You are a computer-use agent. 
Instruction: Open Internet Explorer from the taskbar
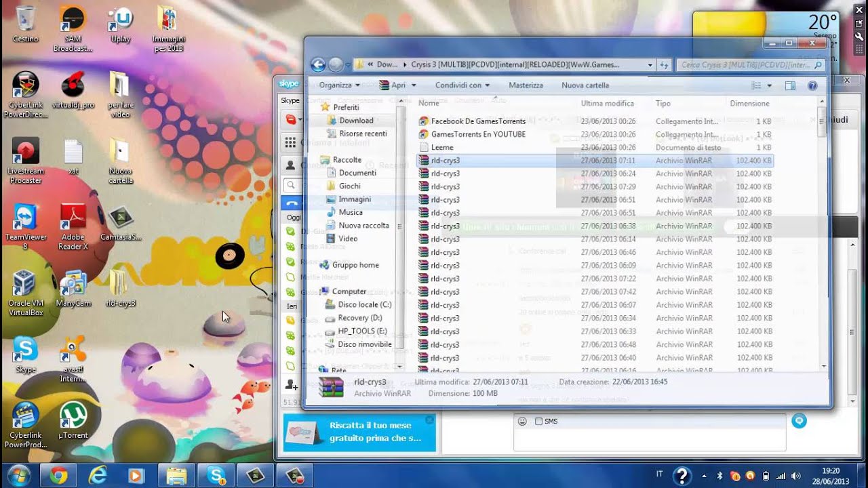[98, 476]
